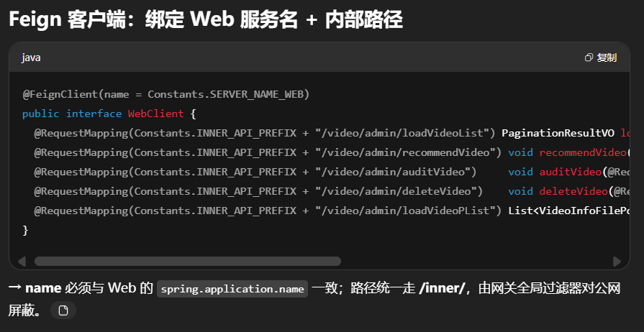
Task: Click the auditVideo method name
Action: 570,172
